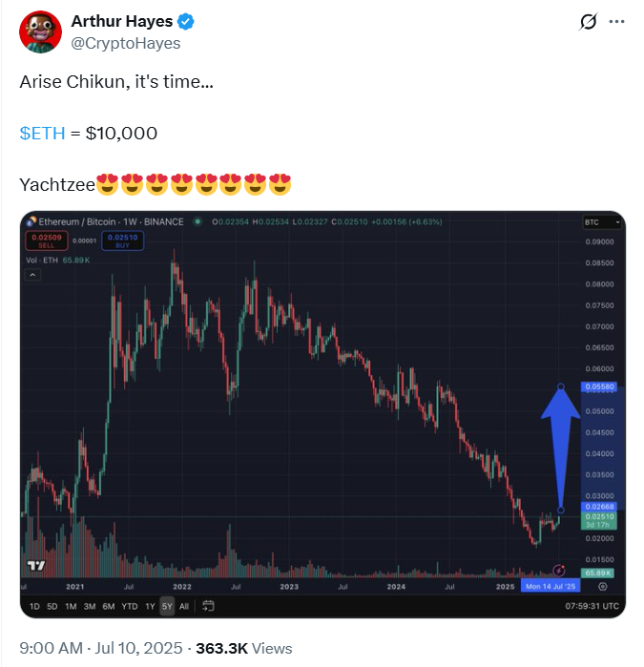Screen dimensions: 644x667
Task: Click the blue verified badge
Action: 185,21
